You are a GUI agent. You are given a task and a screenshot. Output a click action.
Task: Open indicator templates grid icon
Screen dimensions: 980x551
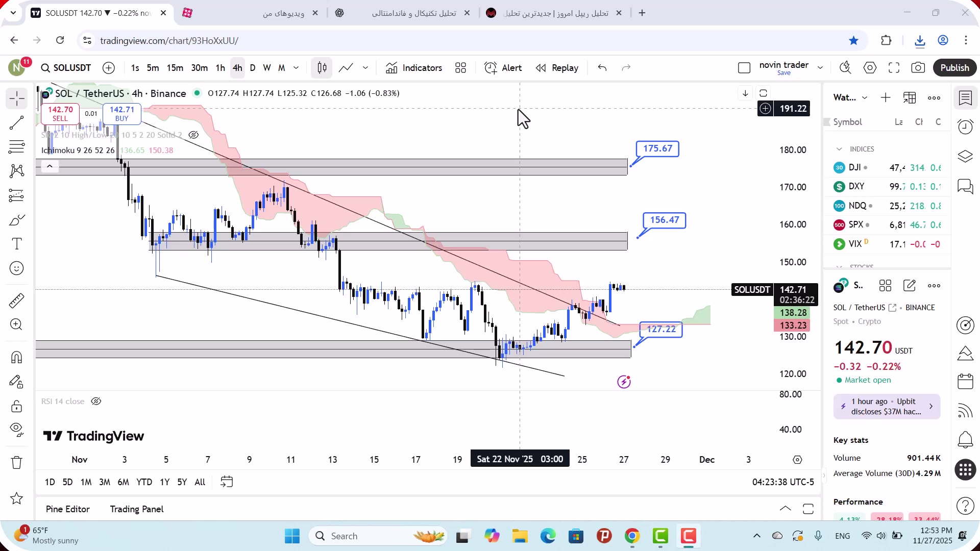[x=461, y=68]
